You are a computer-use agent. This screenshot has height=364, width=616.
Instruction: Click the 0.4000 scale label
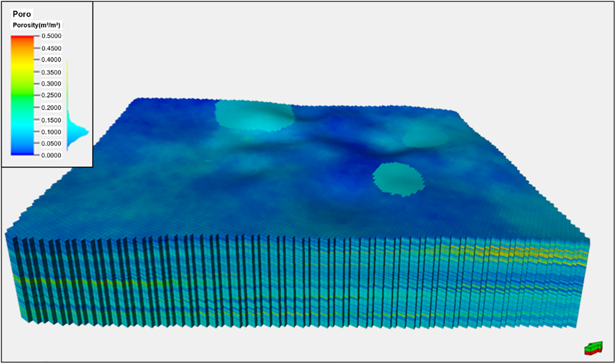tap(51, 60)
